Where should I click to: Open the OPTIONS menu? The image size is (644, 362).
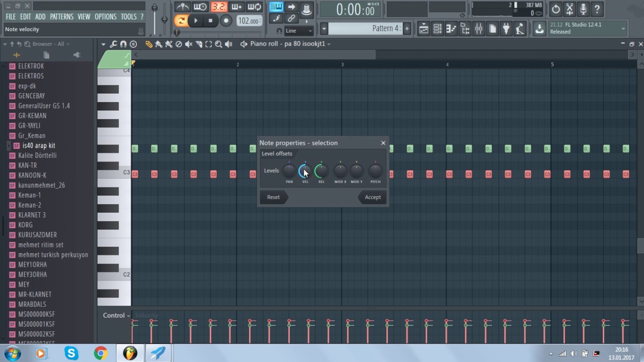coord(106,17)
